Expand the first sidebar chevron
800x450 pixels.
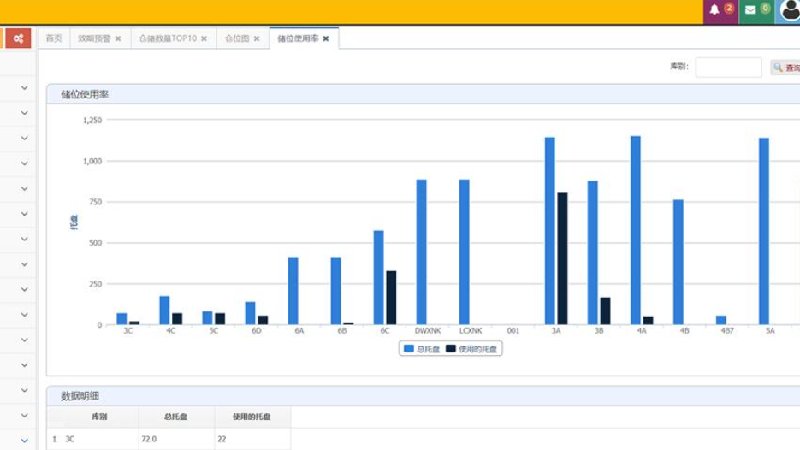coord(24,88)
